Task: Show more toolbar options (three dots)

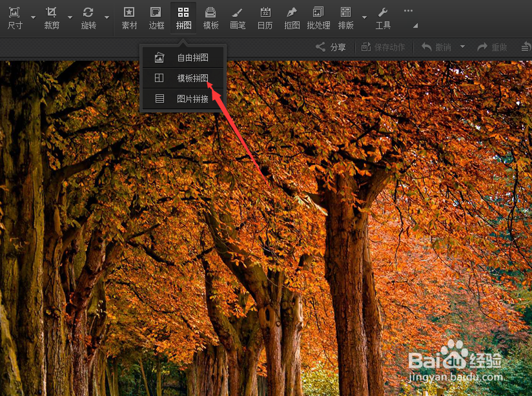Action: pyautogui.click(x=408, y=11)
